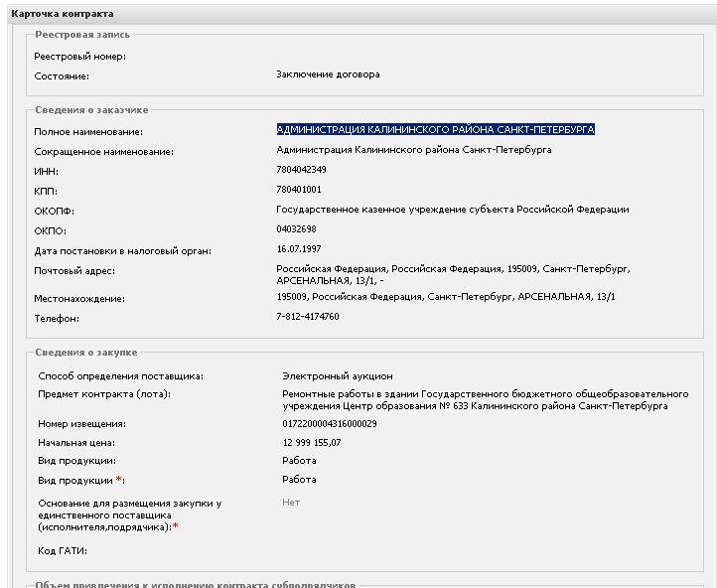Click the 'КПП:' label
The image size is (717, 588).
pyautogui.click(x=46, y=192)
